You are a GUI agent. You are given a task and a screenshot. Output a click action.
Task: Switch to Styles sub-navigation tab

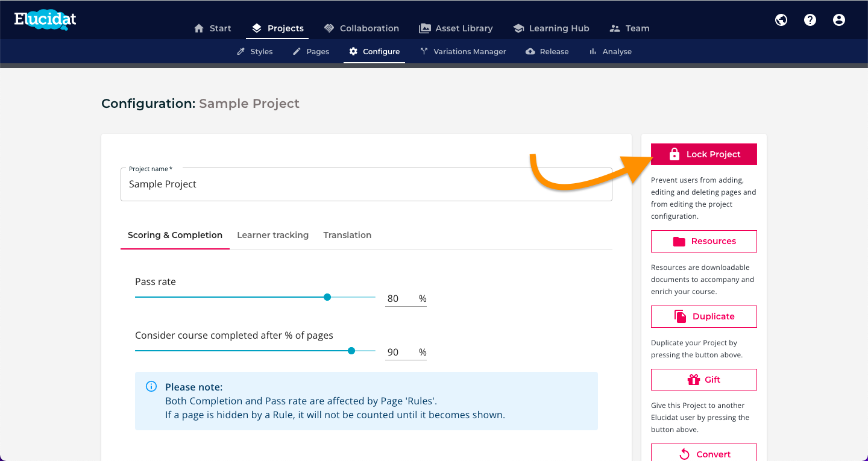(x=255, y=52)
